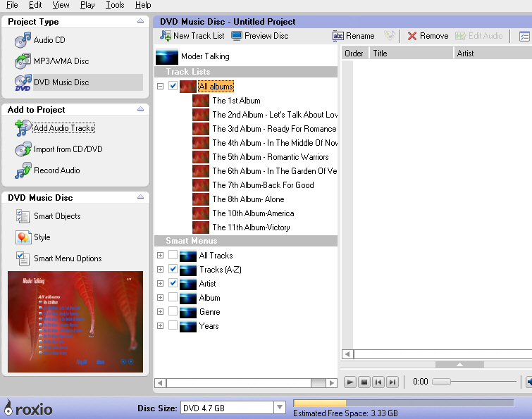Open the Help menu

point(143,5)
